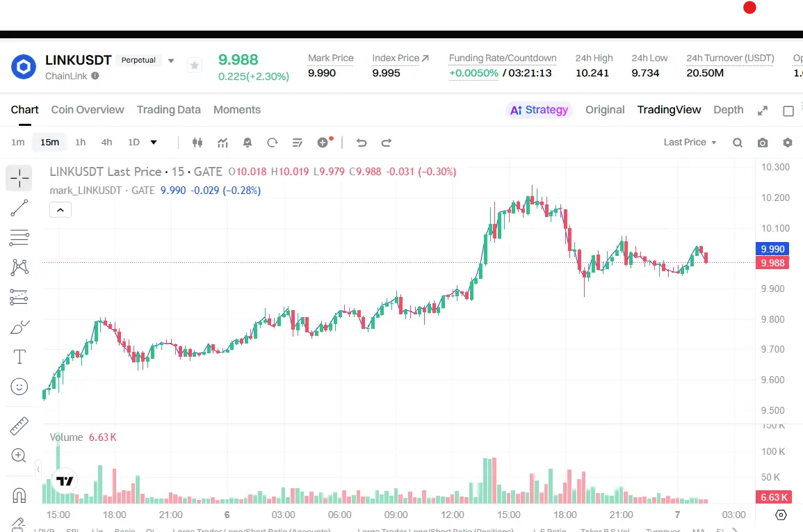Click the 9.988 last price label
Image resolution: width=803 pixels, height=532 pixels.
pyautogui.click(x=772, y=263)
